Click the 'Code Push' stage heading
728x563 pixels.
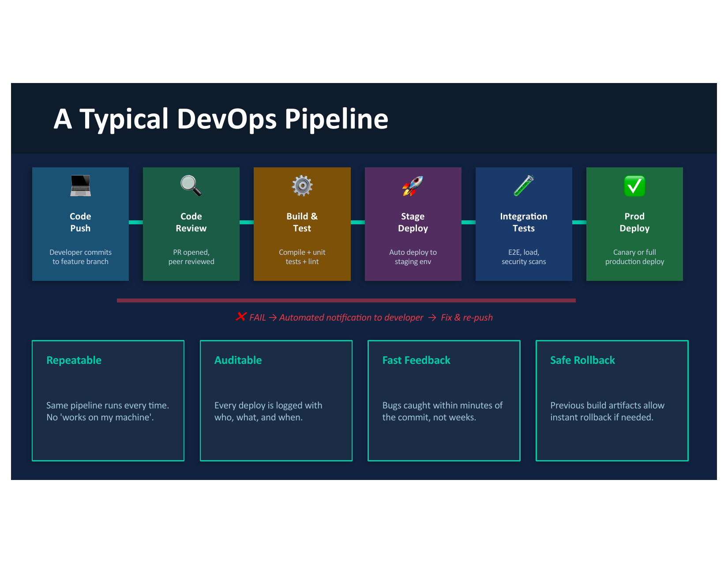tap(80, 222)
